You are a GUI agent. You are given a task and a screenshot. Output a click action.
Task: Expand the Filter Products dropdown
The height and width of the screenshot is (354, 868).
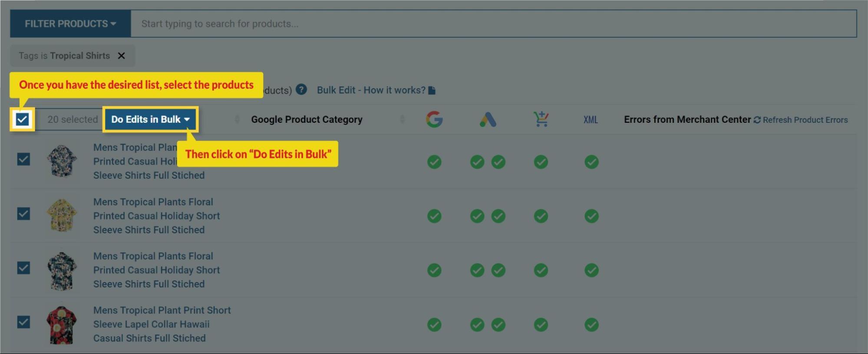pyautogui.click(x=70, y=24)
